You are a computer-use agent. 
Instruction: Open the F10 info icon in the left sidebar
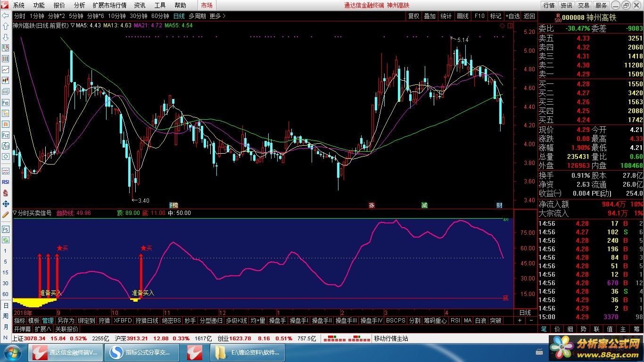click(x=6, y=102)
